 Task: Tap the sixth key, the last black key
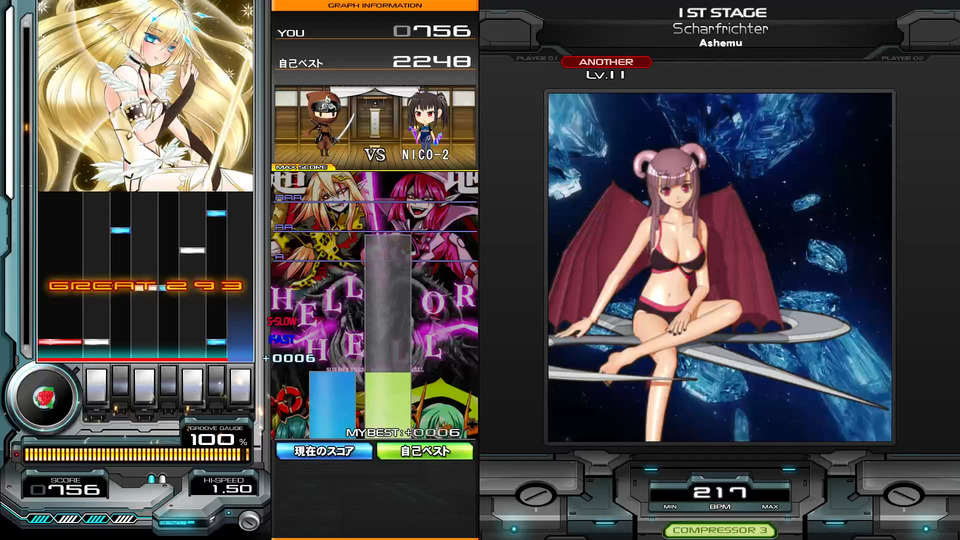[x=216, y=381]
